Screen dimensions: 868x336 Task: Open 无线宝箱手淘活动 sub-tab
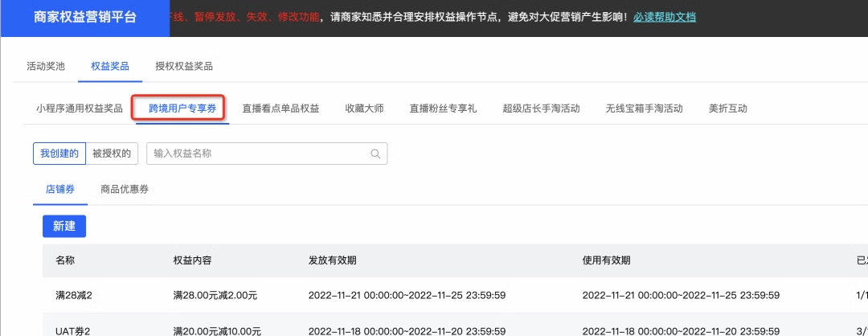pyautogui.click(x=644, y=109)
